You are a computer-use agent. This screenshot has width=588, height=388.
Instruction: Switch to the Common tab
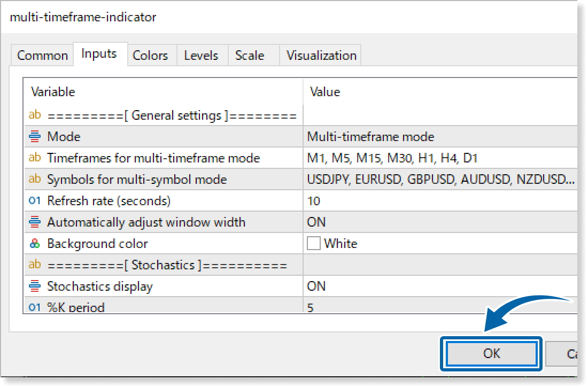(42, 56)
